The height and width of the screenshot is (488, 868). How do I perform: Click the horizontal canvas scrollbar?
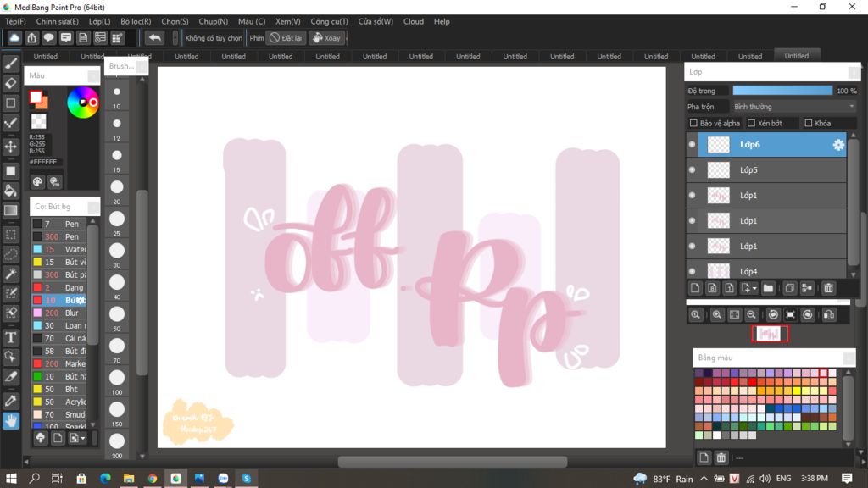pyautogui.click(x=453, y=462)
